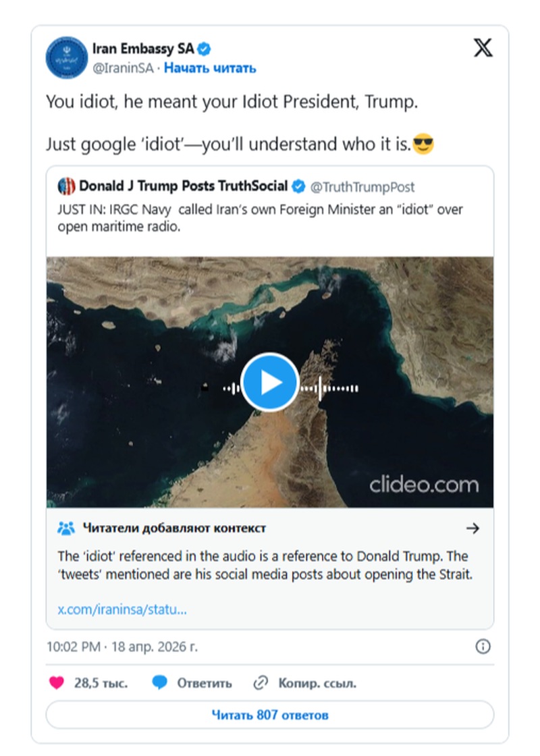Open the @TruthTrumpPost handle
This screenshot has height=756, width=540.
(362, 186)
